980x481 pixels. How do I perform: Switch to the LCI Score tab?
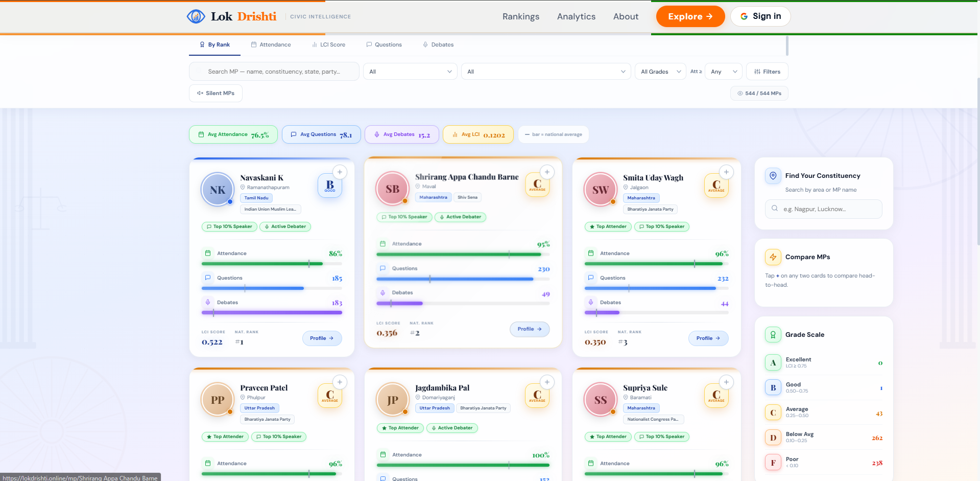[329, 44]
